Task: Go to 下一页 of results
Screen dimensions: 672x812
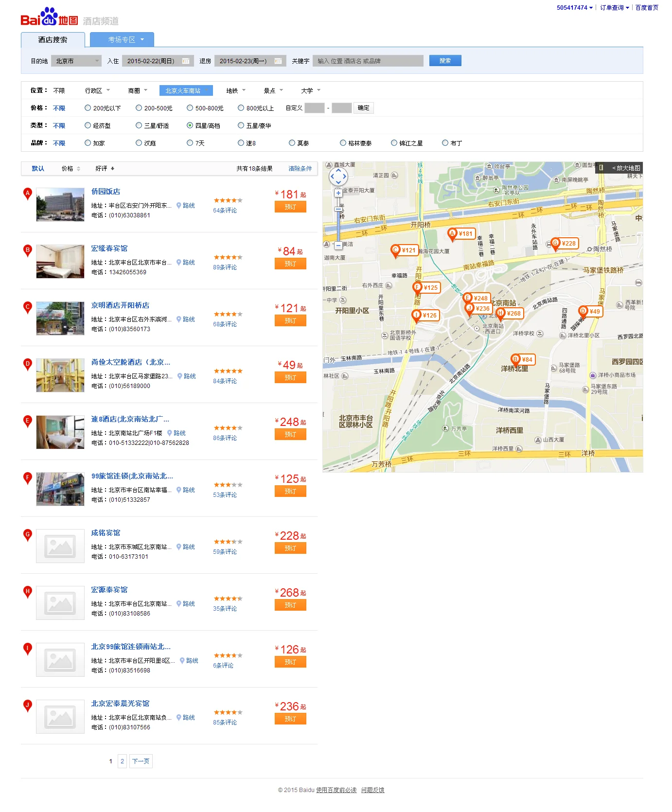Action: tap(141, 761)
